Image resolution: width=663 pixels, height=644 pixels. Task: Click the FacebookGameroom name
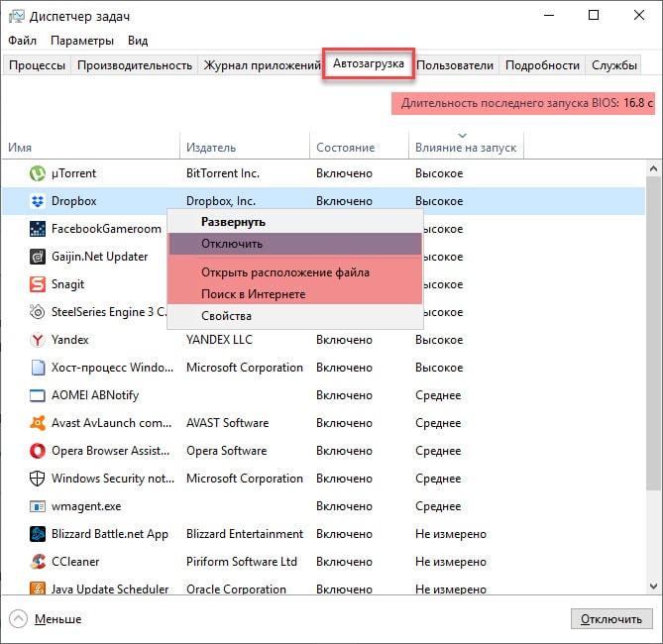point(106,229)
